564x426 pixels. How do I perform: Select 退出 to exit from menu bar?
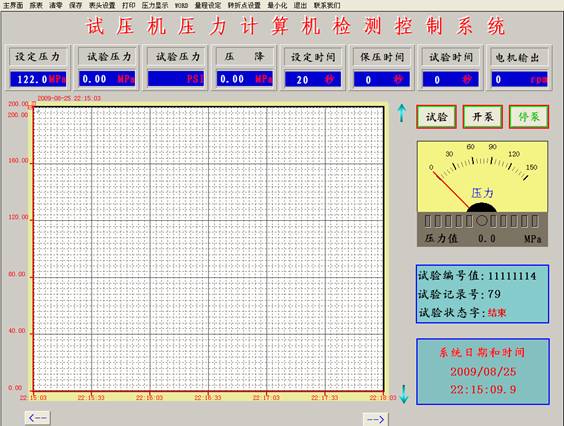300,5
